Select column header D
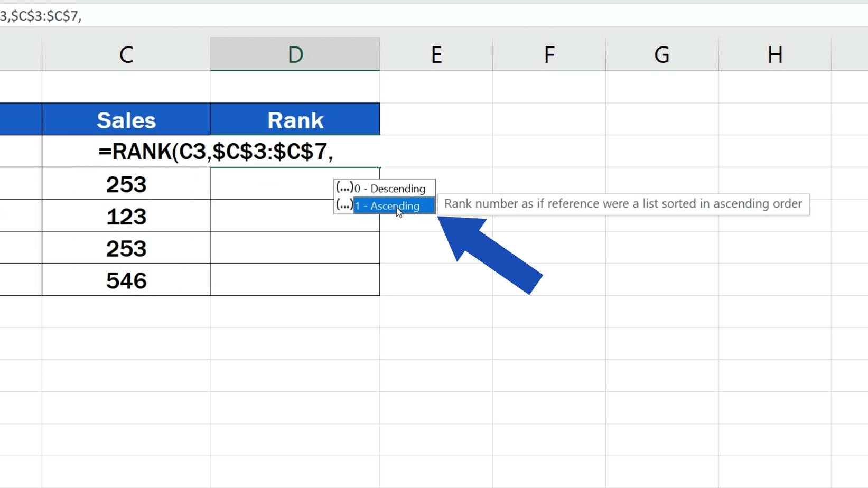The image size is (868, 488). tap(295, 54)
